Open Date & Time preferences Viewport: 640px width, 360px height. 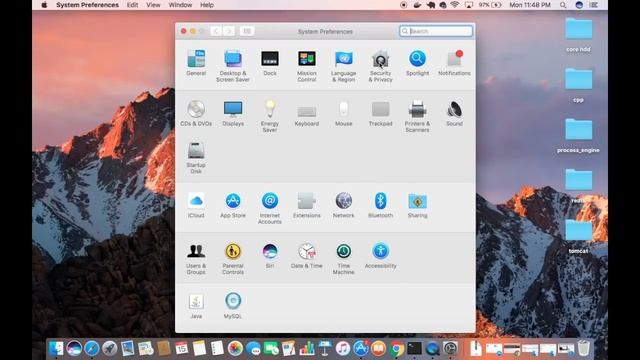coord(307,256)
